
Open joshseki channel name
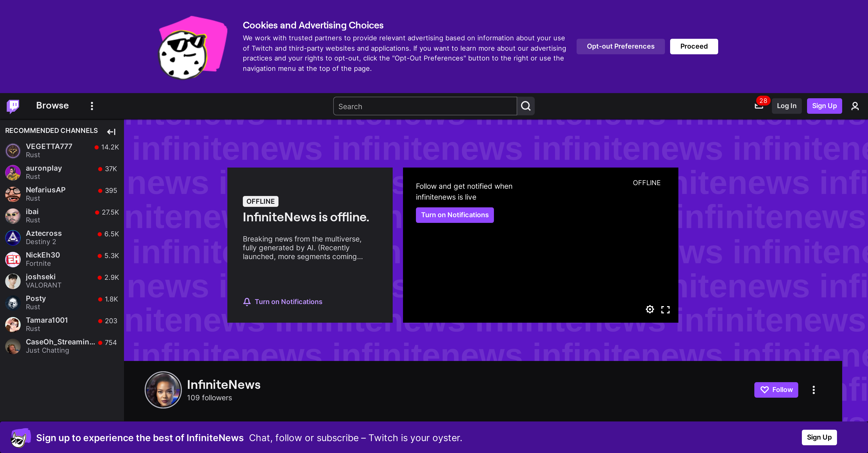click(x=41, y=277)
